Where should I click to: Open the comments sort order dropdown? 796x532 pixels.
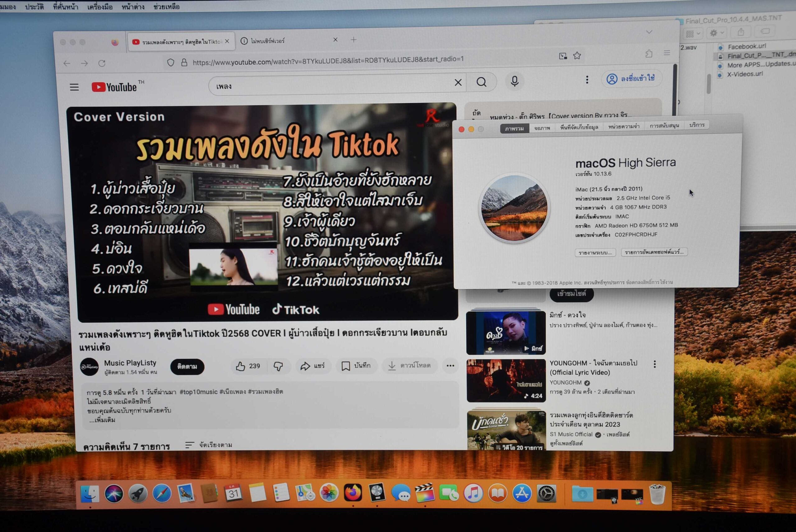[209, 445]
